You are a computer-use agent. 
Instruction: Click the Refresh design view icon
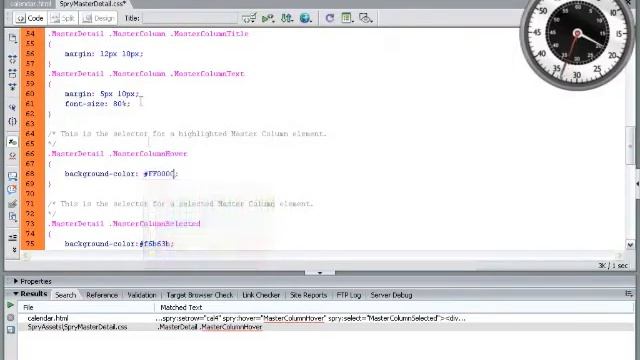click(329, 18)
